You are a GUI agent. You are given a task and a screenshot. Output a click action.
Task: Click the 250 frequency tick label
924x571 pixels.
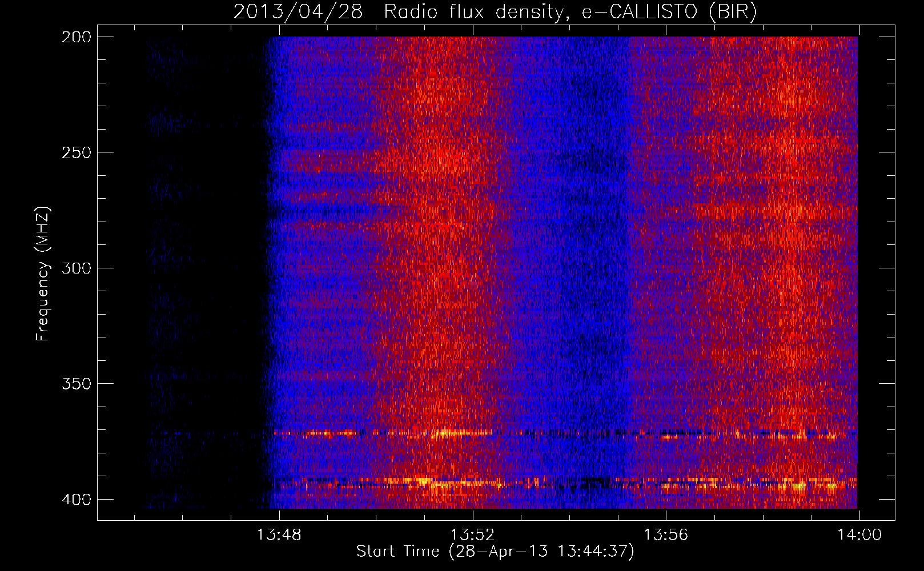tap(77, 152)
